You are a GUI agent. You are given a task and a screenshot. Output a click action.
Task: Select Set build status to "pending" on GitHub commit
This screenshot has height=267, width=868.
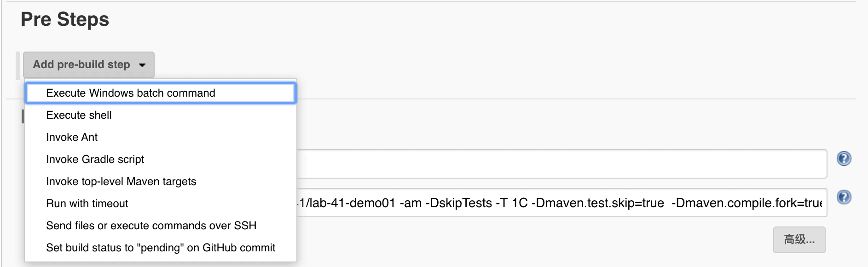160,248
